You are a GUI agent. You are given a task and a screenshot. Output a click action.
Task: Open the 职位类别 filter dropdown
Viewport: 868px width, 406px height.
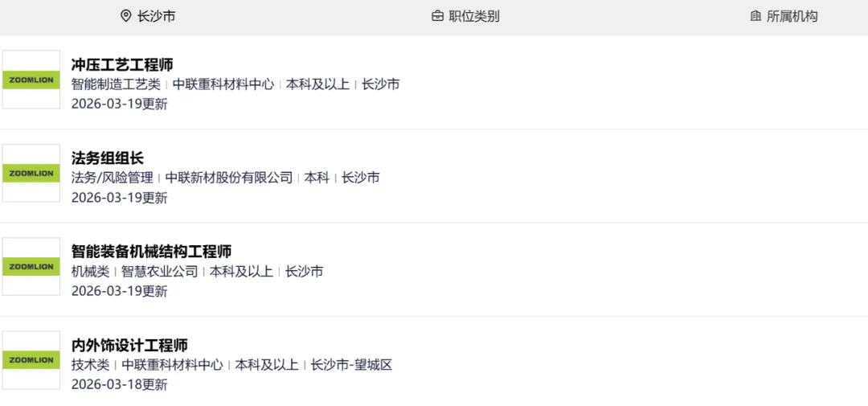(x=473, y=16)
